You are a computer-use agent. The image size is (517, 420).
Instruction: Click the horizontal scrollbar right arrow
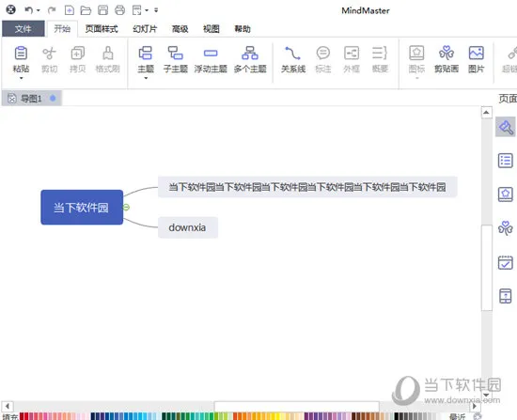tap(475, 406)
